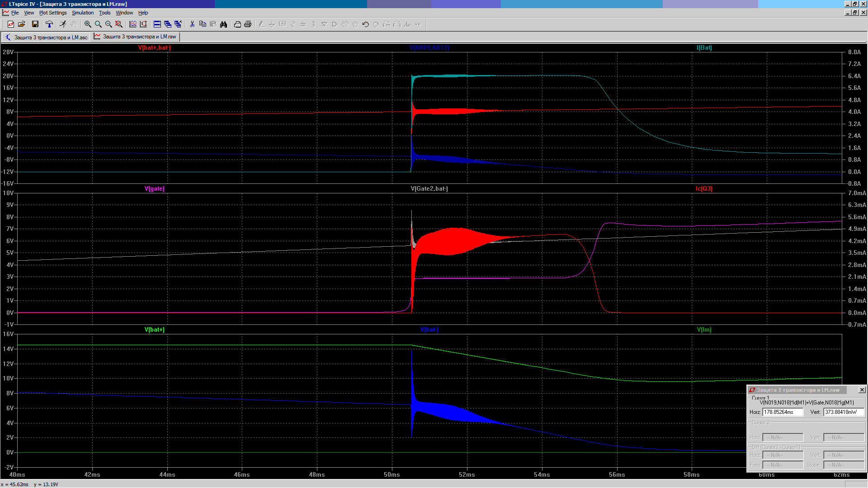The width and height of the screenshot is (868, 488).
Task: Click the I(Bat) trace label
Action: [704, 47]
